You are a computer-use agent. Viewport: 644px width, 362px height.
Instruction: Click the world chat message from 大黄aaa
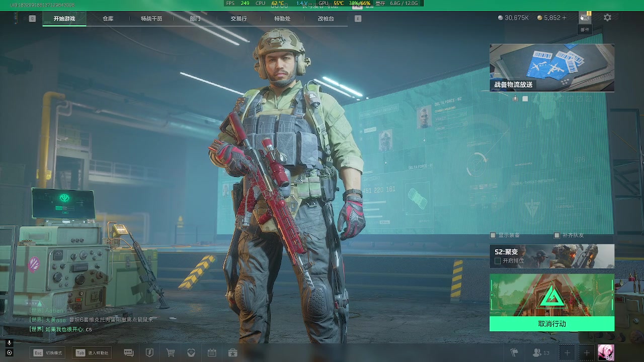(91, 320)
